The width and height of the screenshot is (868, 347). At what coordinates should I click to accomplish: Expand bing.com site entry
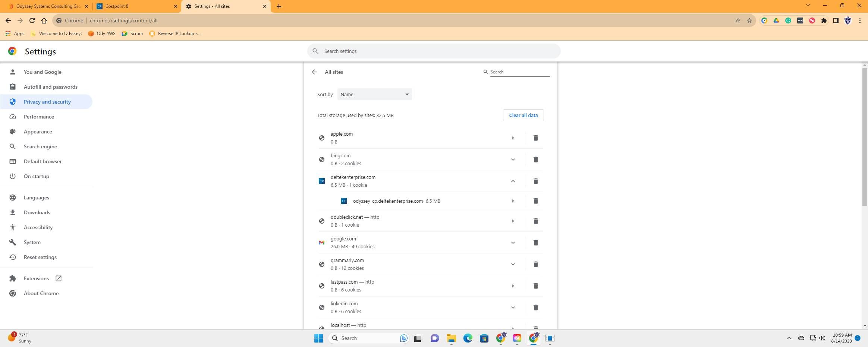[x=513, y=160]
